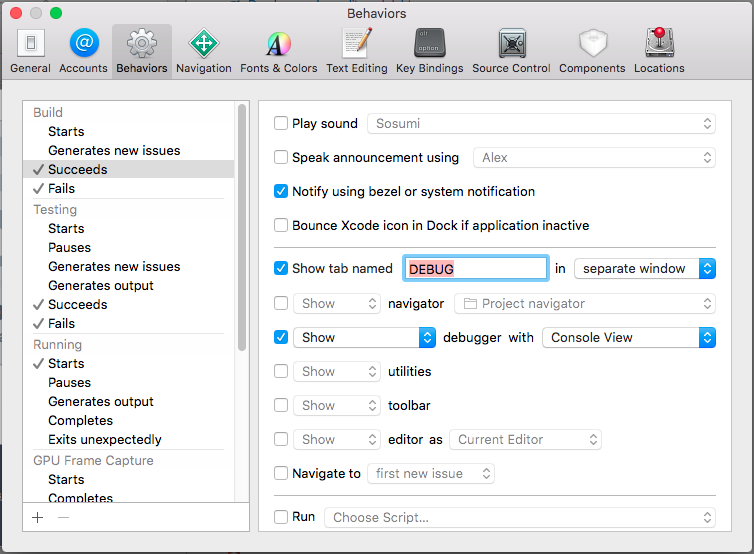This screenshot has width=754, height=554.
Task: Open Fonts & Colors preferences
Action: coord(278,51)
